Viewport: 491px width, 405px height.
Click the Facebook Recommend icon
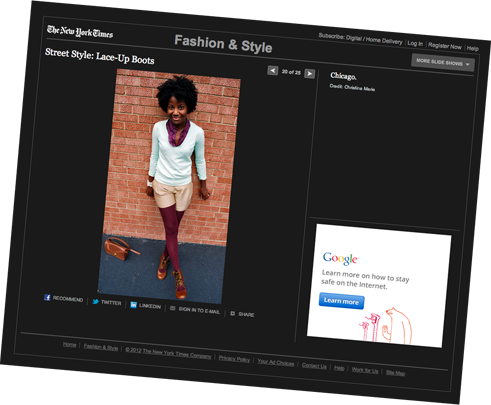(47, 297)
